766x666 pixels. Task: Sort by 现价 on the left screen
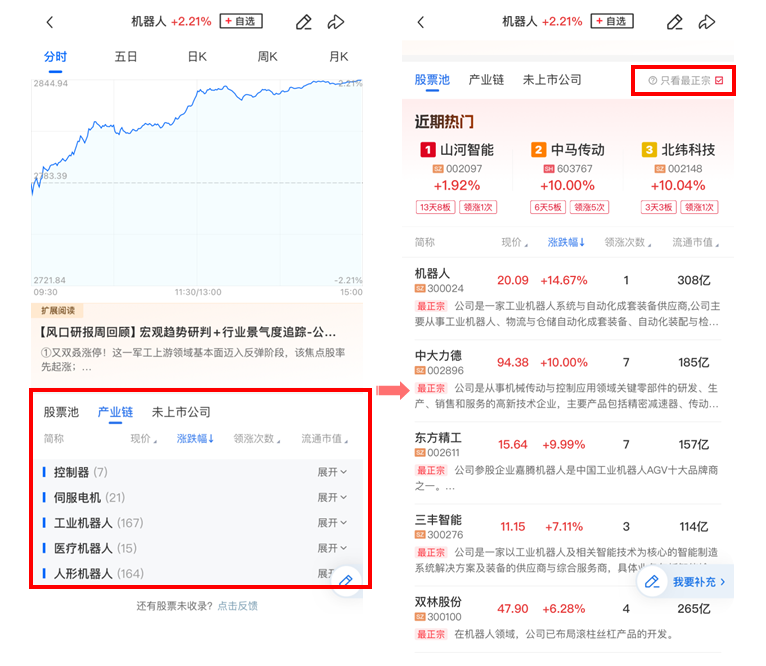click(144, 438)
